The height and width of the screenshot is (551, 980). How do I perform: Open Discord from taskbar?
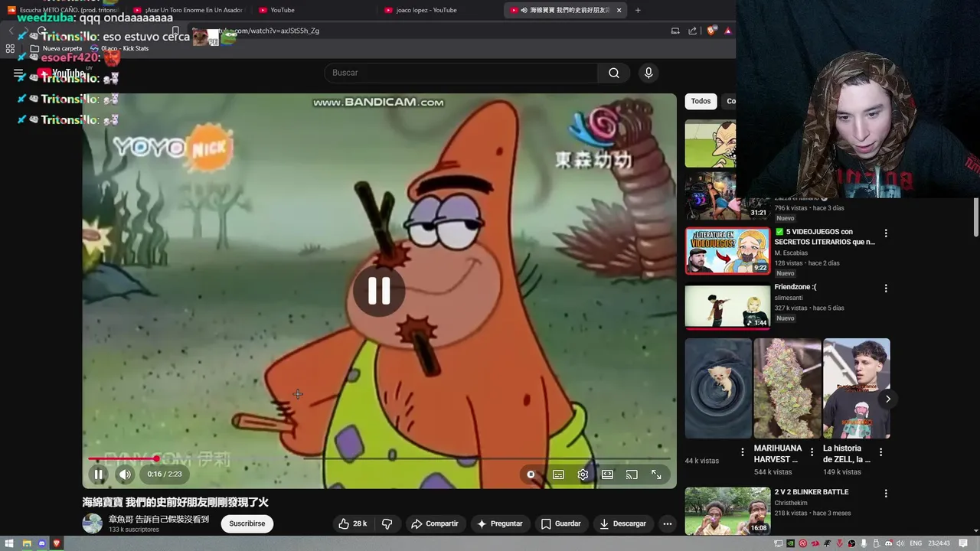click(41, 543)
